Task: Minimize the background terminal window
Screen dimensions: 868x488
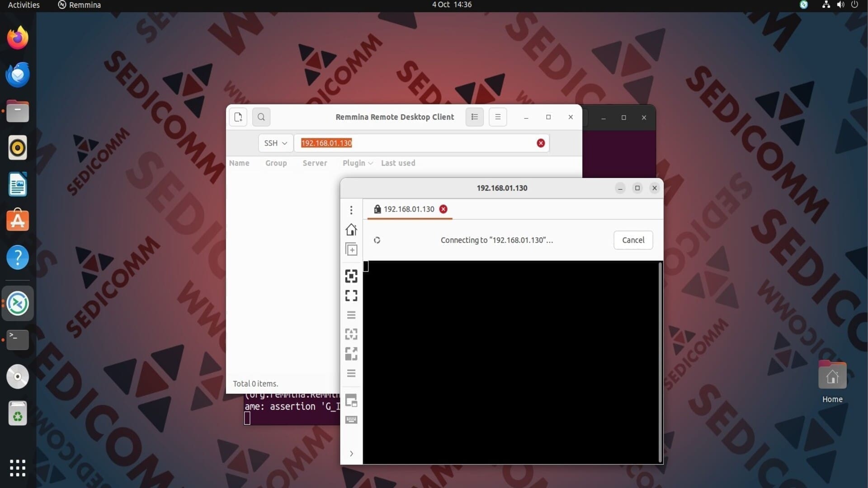Action: pos(604,117)
